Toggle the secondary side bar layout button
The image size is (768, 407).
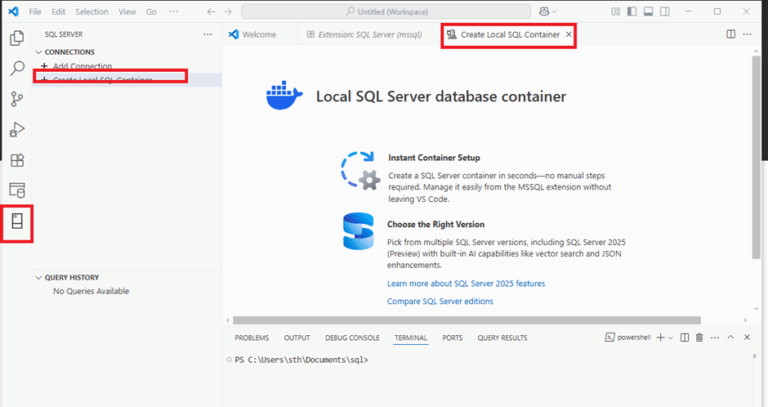[x=666, y=11]
